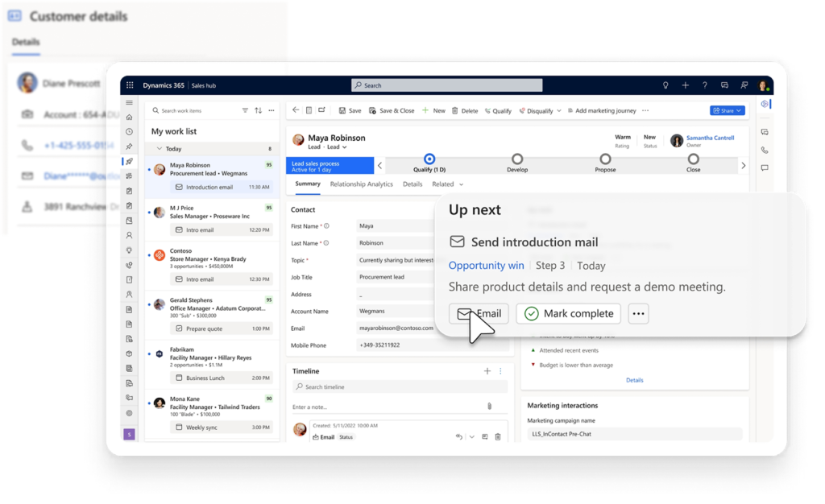Collapse the Today group in work list
The image size is (825, 504).
[x=159, y=149]
